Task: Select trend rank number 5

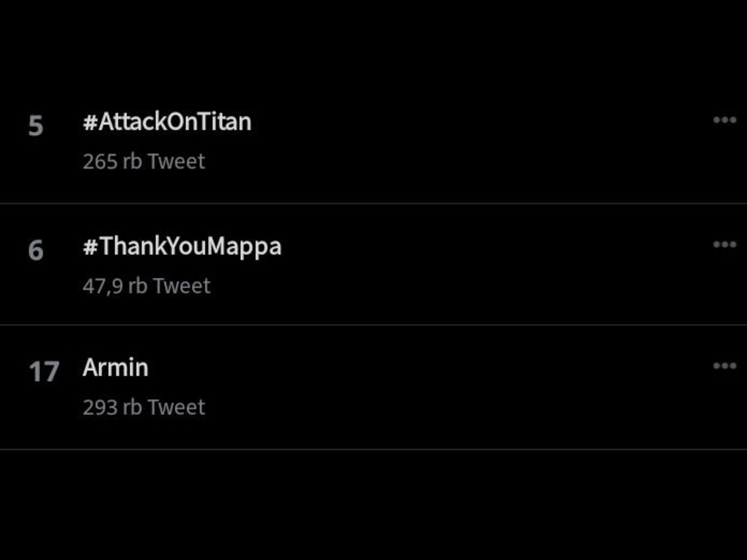Action: pyautogui.click(x=36, y=126)
